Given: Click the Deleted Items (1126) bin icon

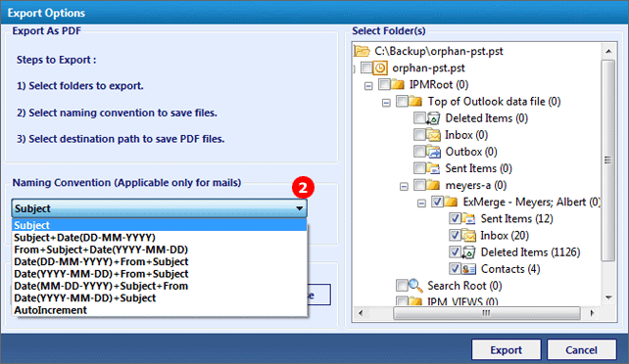Looking at the screenshot, I should click(x=468, y=252).
